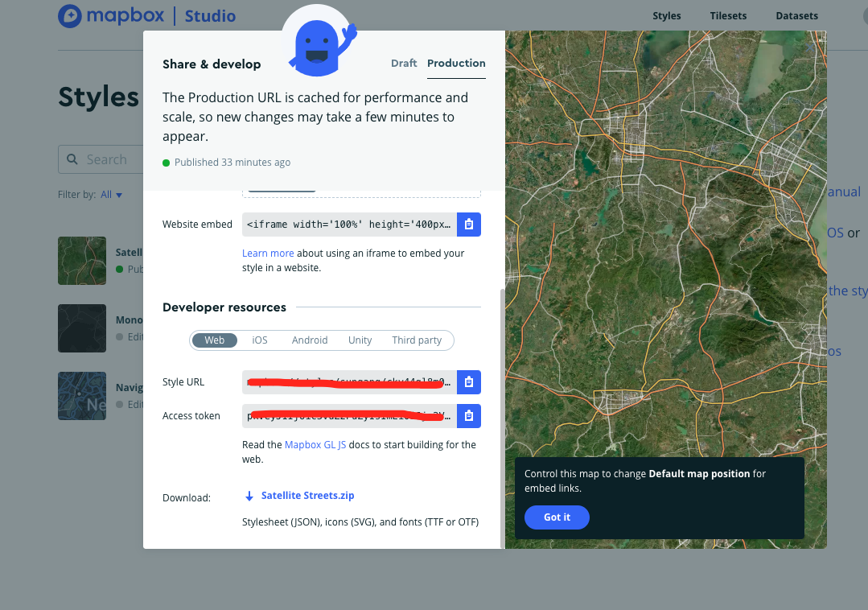The height and width of the screenshot is (610, 868).
Task: Click the Share & develop heading
Action: click(x=212, y=64)
